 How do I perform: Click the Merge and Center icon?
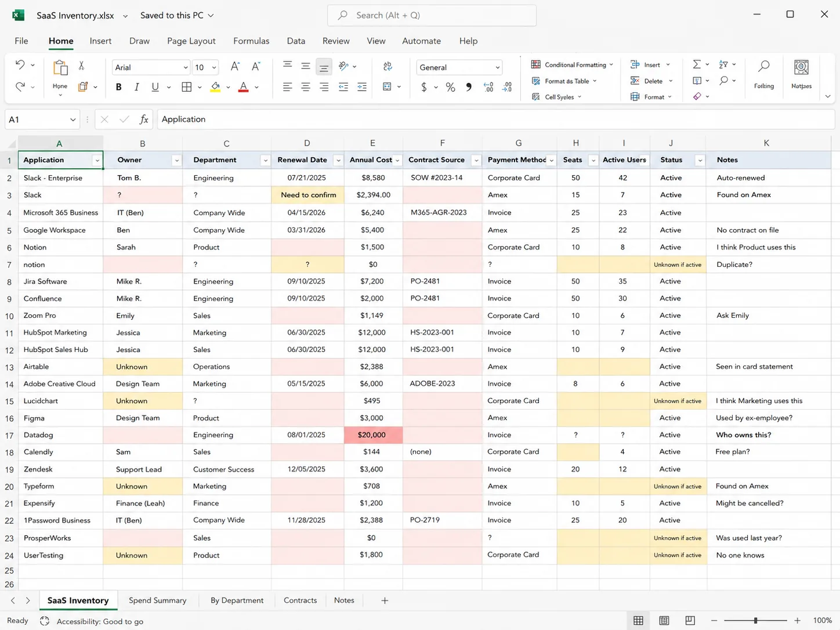(x=387, y=87)
